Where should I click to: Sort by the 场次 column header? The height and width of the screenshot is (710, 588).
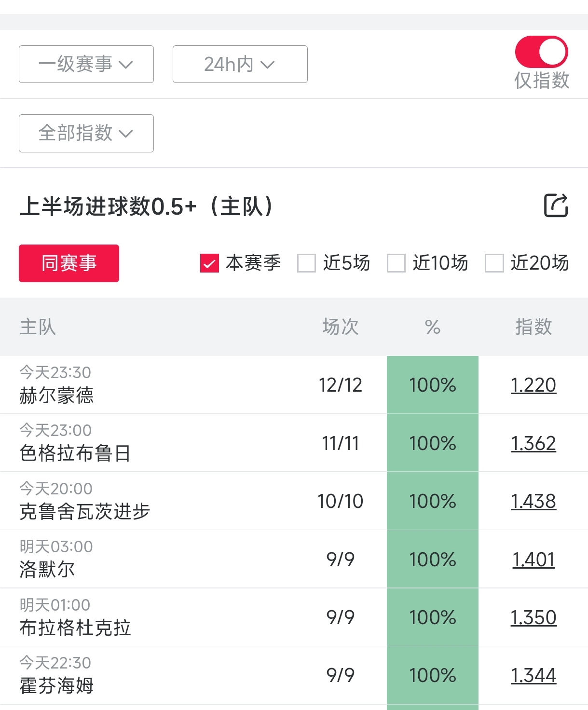340,327
